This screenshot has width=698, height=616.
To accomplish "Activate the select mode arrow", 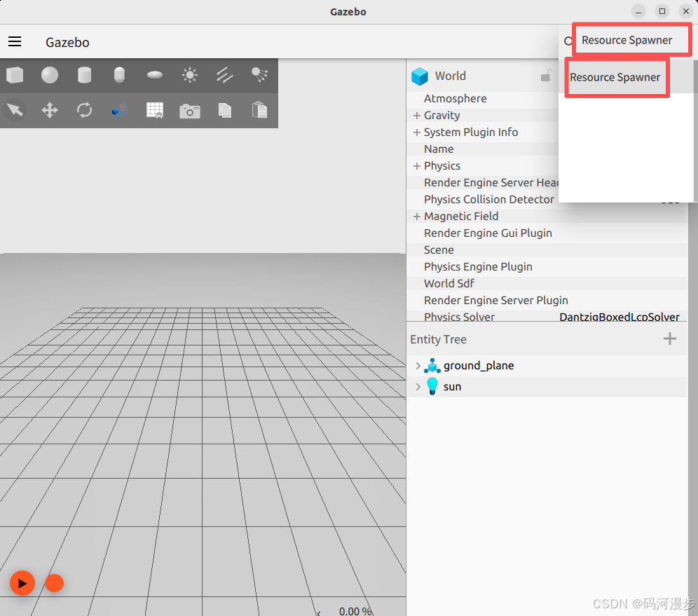I will pos(15,110).
